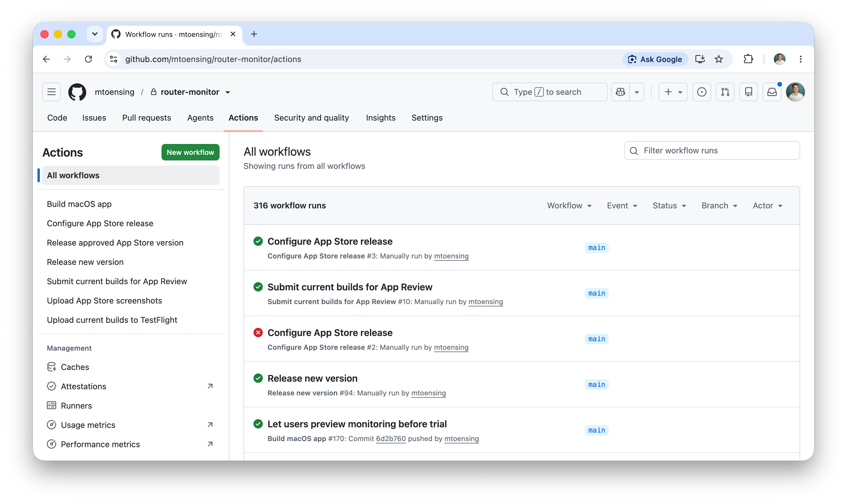Open Submit current builds for App Review run
The width and height of the screenshot is (847, 504).
click(x=350, y=287)
